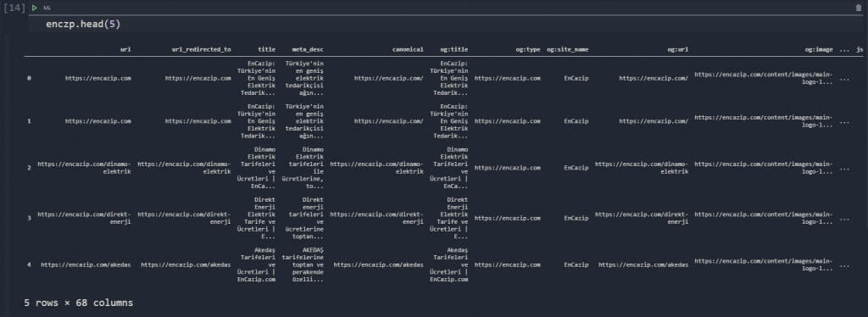Click the '5 rows × 68 columns' summary
The image size is (868, 317).
pos(79,303)
